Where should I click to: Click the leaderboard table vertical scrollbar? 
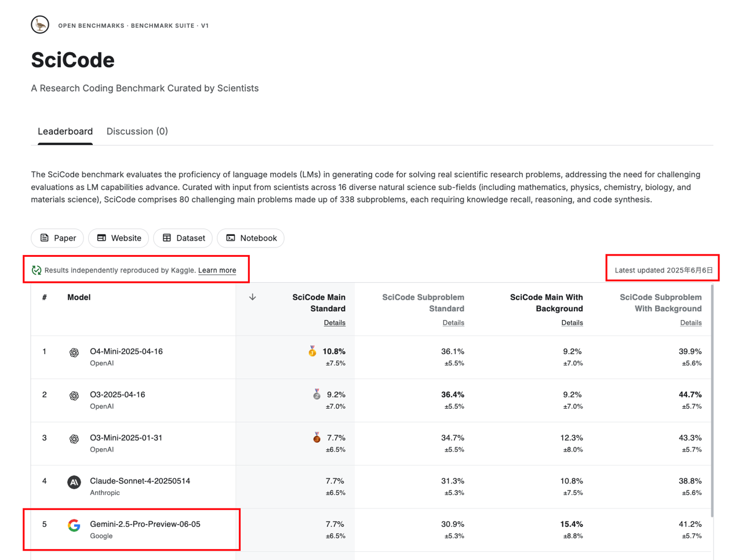711,400
